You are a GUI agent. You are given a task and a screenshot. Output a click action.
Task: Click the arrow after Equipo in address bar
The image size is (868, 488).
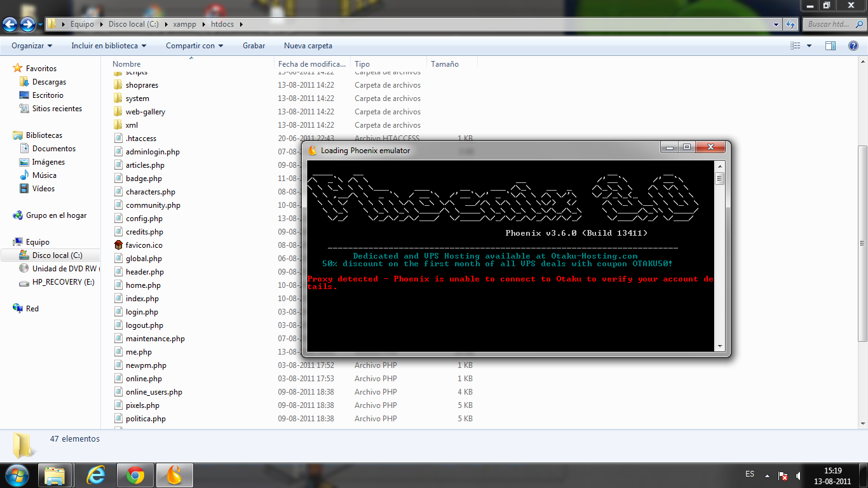point(100,24)
